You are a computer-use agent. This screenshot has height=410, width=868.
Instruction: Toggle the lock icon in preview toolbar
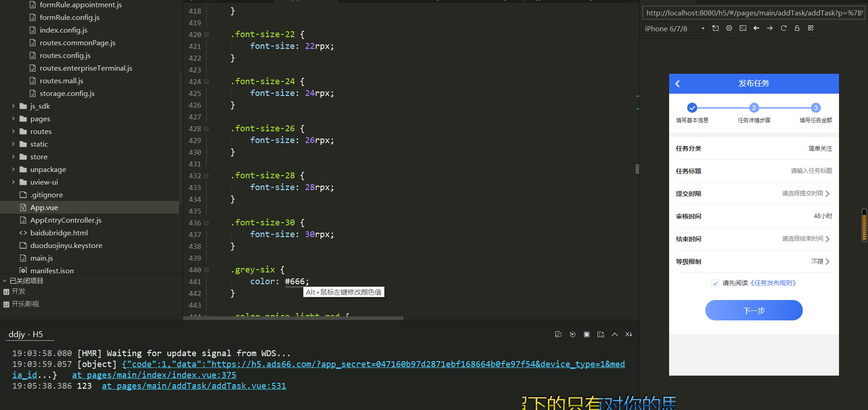[797, 28]
